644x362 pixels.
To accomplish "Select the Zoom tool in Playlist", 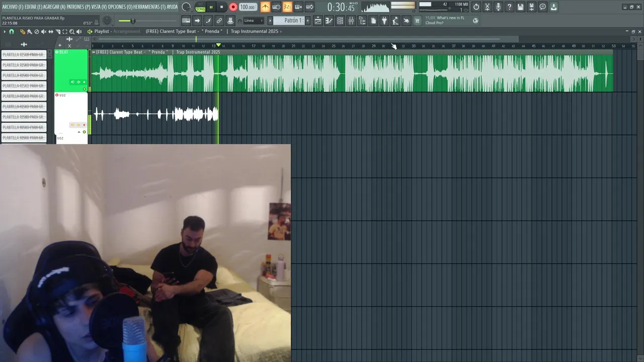I will [x=72, y=32].
